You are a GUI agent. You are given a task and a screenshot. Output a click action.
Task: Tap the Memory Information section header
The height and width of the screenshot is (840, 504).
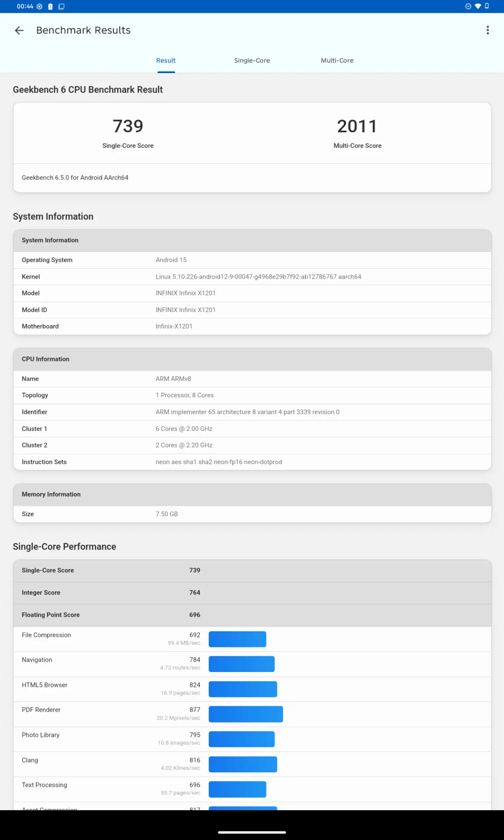click(252, 494)
